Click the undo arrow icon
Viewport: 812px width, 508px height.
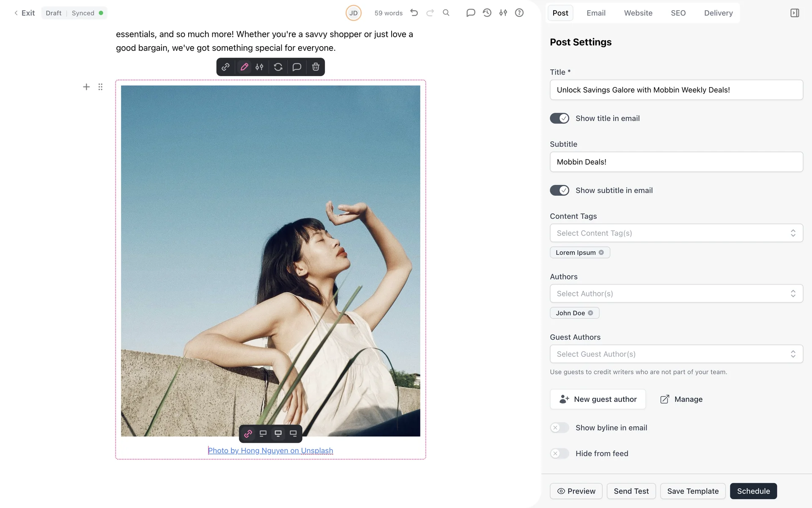414,13
